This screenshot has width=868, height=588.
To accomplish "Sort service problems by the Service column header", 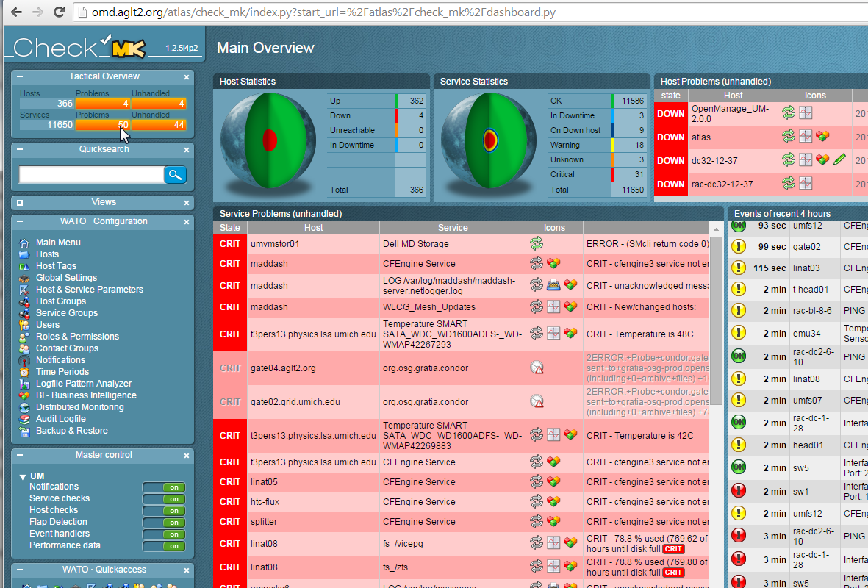I will pyautogui.click(x=452, y=228).
